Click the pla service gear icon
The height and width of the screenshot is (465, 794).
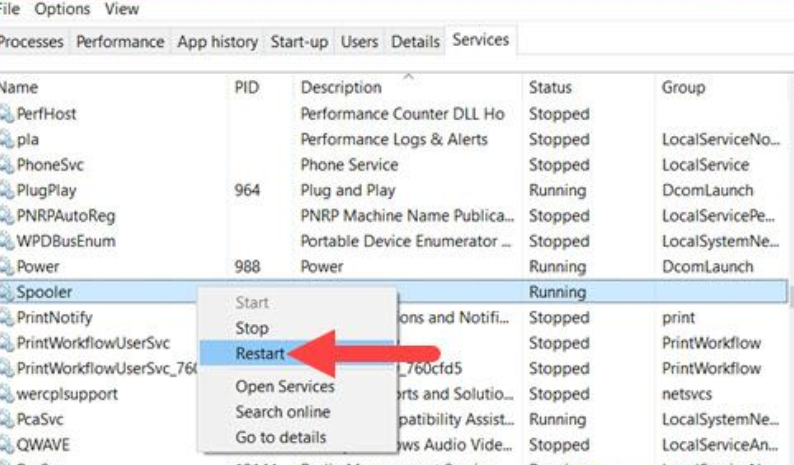(7, 139)
